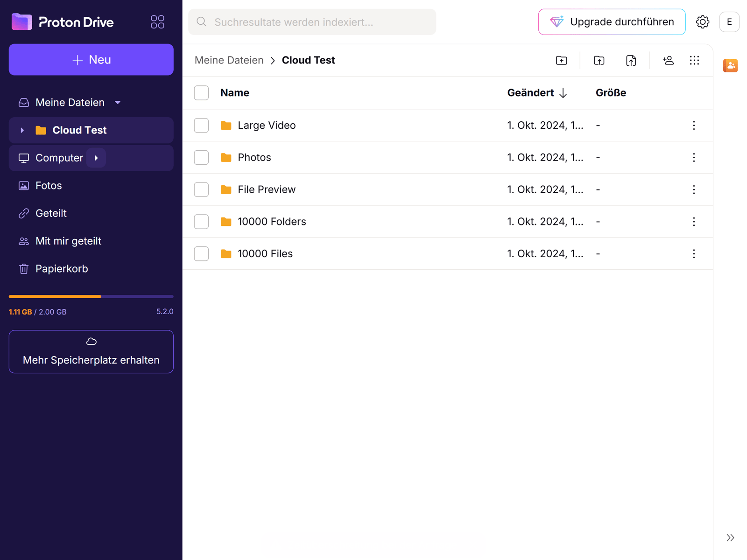Click the storage usage progress bar
Screen dimensions: 747x560
91,296
